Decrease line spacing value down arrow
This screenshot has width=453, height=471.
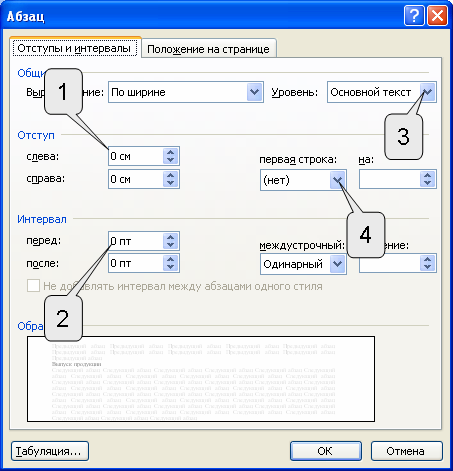coord(428,267)
